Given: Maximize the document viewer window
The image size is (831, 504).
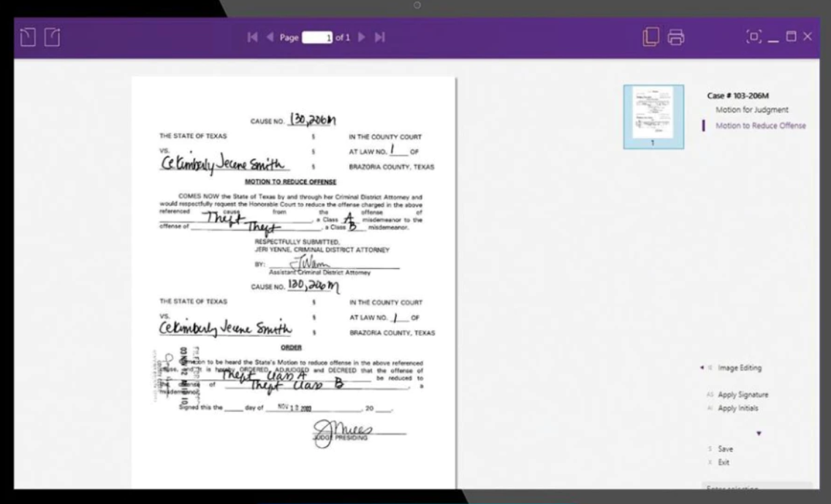Looking at the screenshot, I should (x=791, y=36).
